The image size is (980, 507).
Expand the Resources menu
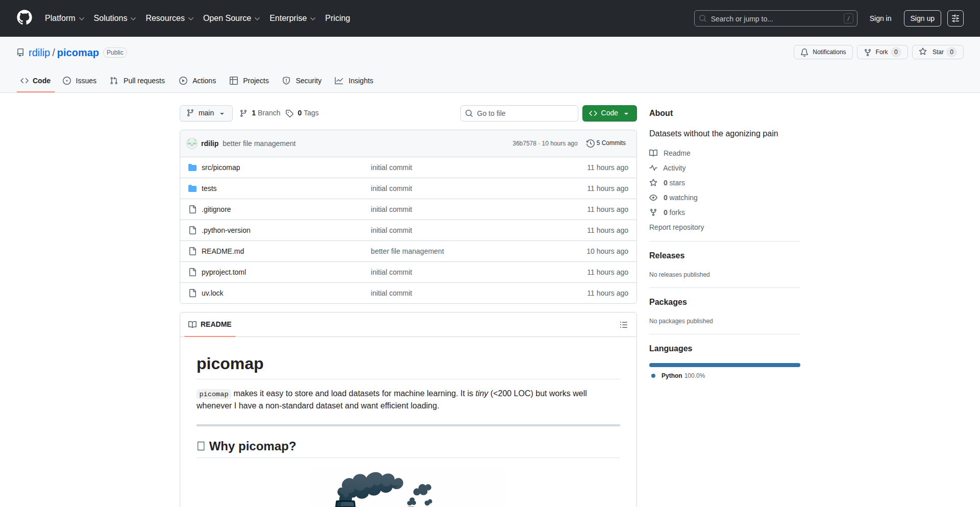169,18
